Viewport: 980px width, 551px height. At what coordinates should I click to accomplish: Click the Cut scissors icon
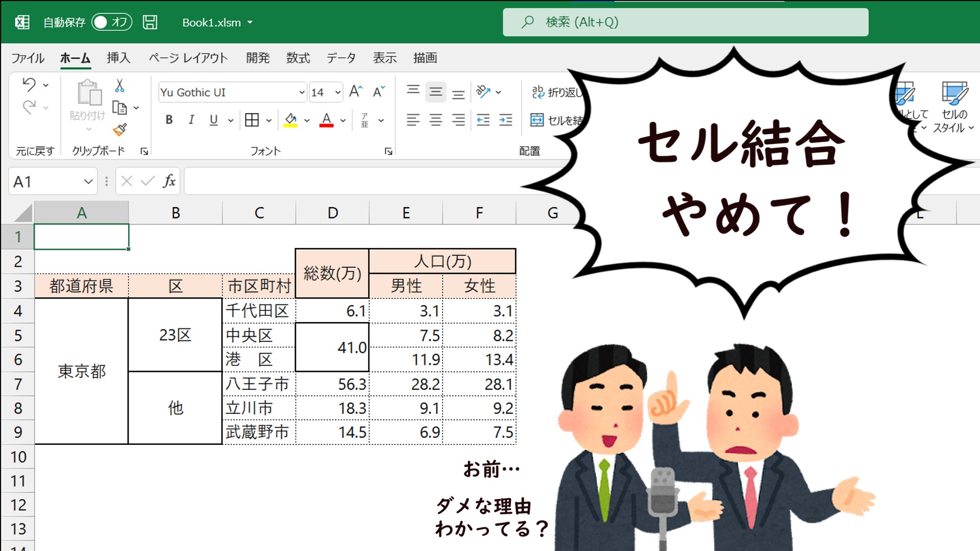[x=119, y=85]
